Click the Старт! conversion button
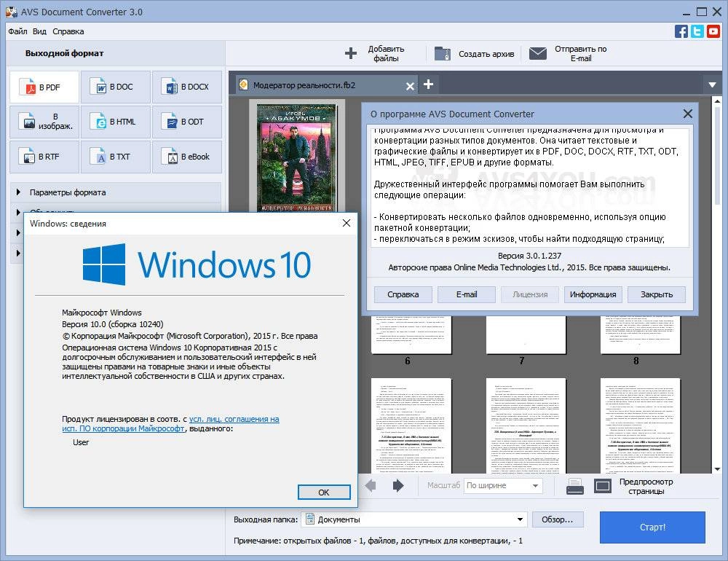728x561 pixels. (x=652, y=527)
